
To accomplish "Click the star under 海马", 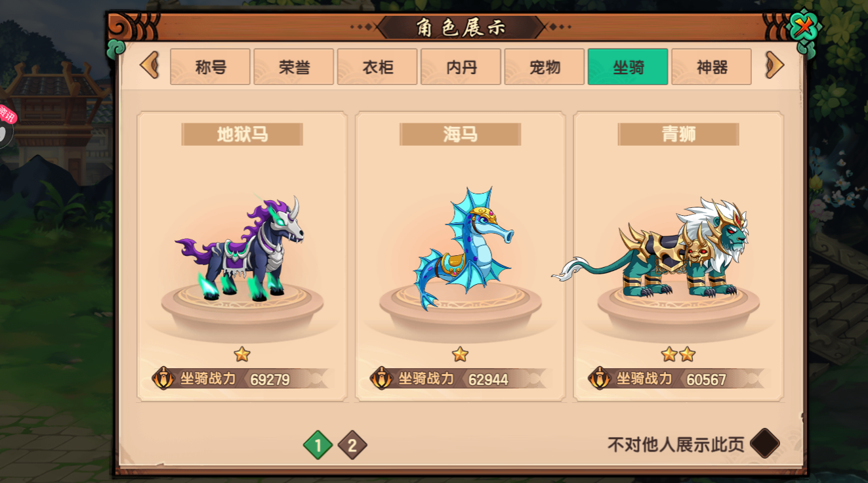I will (461, 354).
